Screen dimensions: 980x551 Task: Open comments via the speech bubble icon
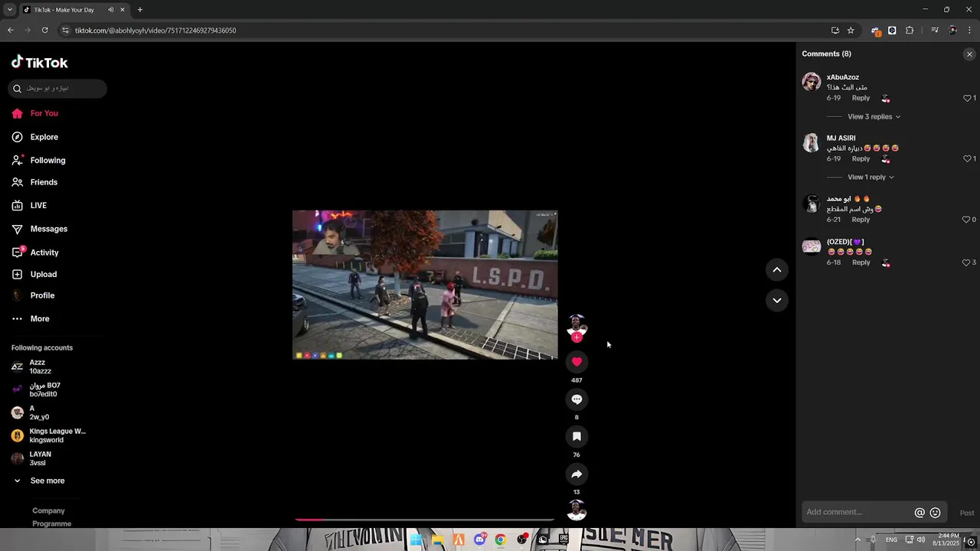pos(577,399)
